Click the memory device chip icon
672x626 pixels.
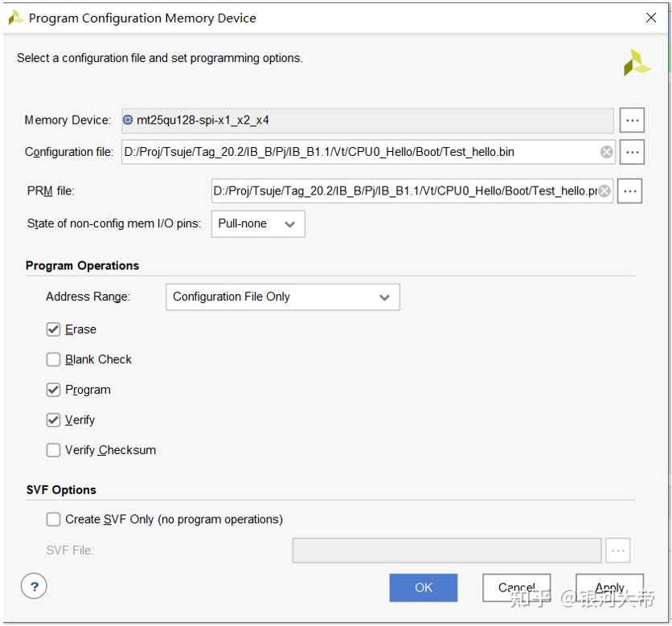(129, 121)
